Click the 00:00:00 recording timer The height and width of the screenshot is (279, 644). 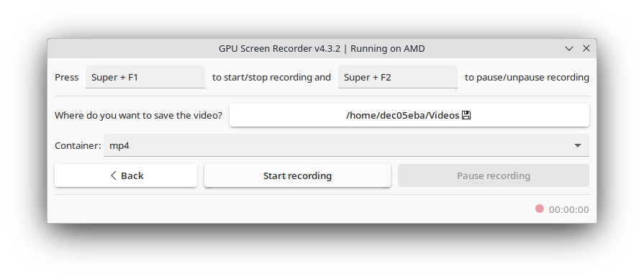[569, 210]
